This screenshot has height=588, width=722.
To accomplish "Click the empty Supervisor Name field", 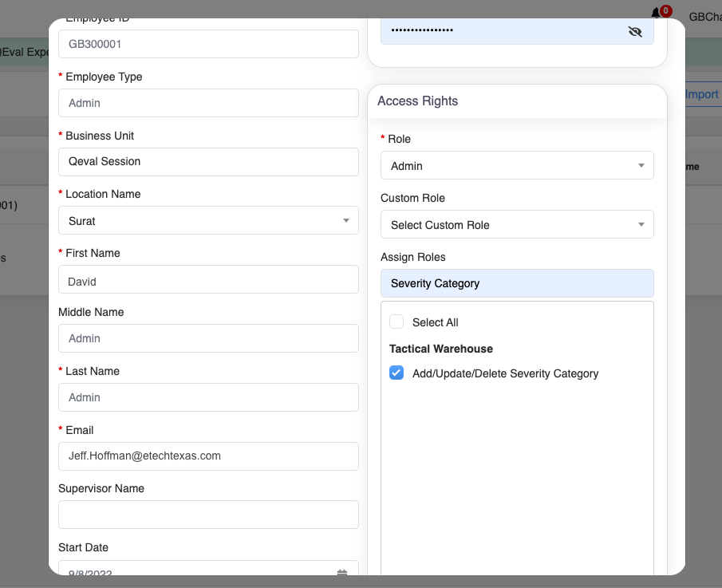I will [x=208, y=515].
